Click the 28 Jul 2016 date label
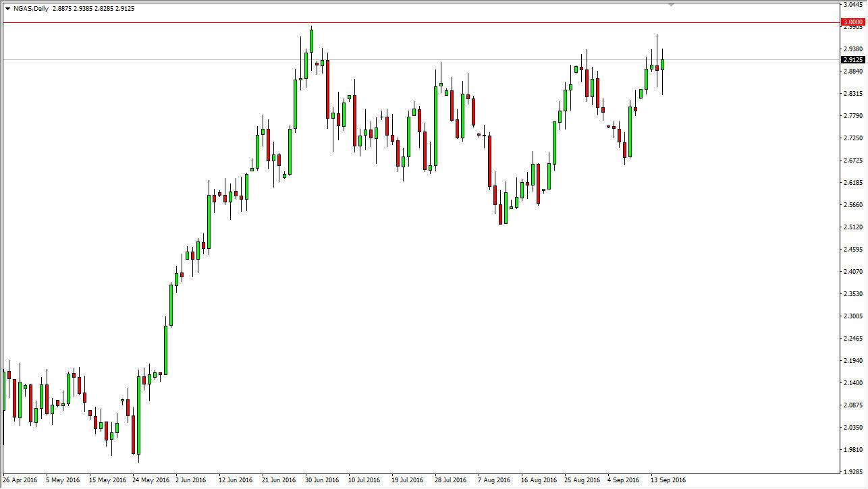This screenshot has width=868, height=489. pyautogui.click(x=451, y=481)
